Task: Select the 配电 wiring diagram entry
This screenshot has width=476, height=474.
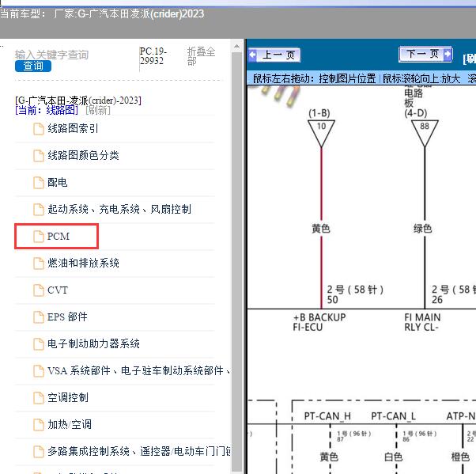Action: 58,182
